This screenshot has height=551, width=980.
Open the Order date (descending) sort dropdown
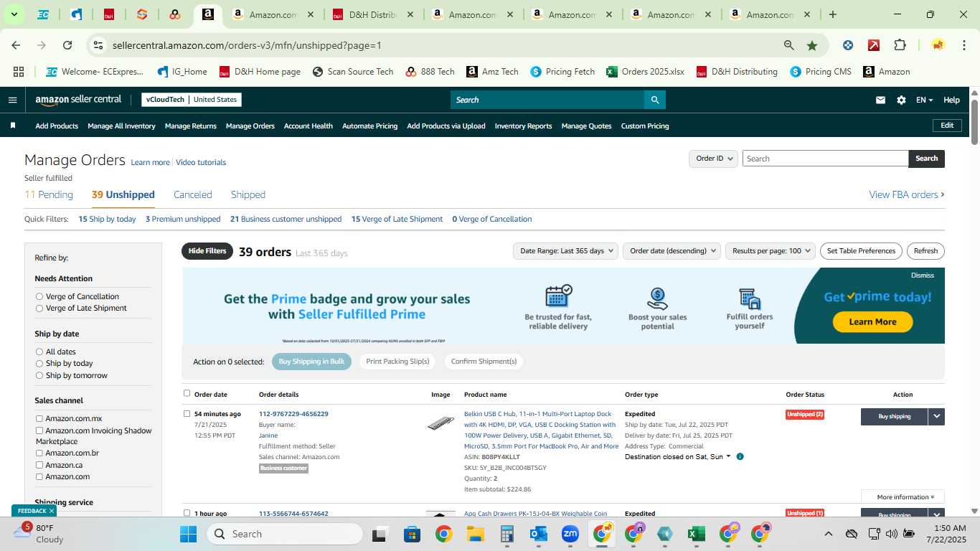click(672, 251)
